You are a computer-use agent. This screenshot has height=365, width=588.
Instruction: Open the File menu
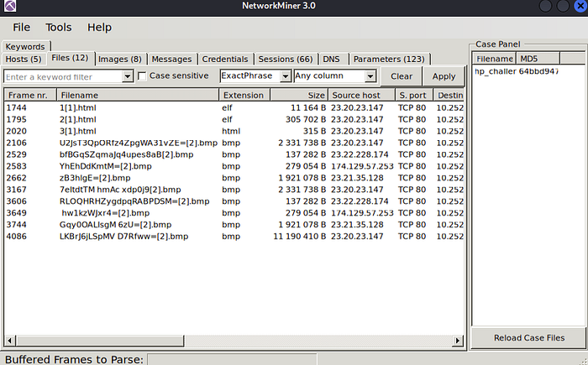(21, 28)
